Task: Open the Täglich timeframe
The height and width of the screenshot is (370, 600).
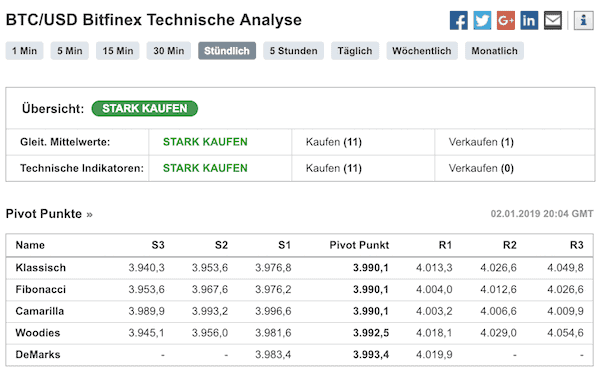Action: 355,51
